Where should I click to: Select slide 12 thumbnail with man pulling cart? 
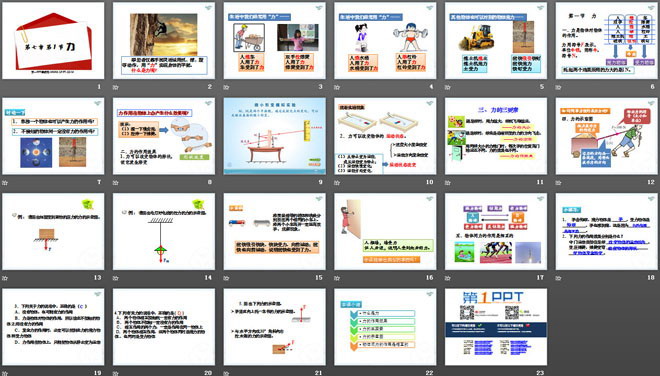[x=607, y=136]
